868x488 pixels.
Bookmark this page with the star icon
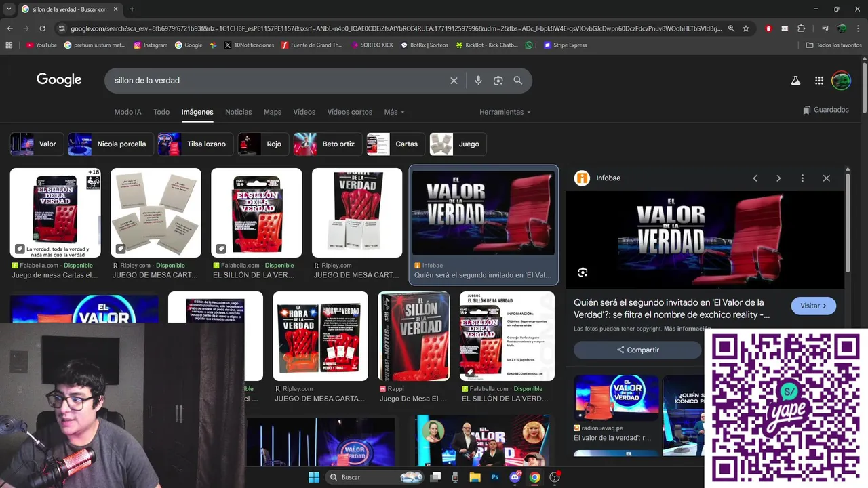tap(746, 28)
